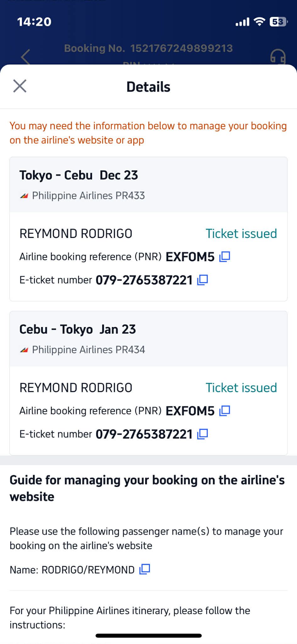Viewport: 297px width, 644px height.
Task: Tap Philippine Airlines logo for PR434
Action: pos(24,350)
